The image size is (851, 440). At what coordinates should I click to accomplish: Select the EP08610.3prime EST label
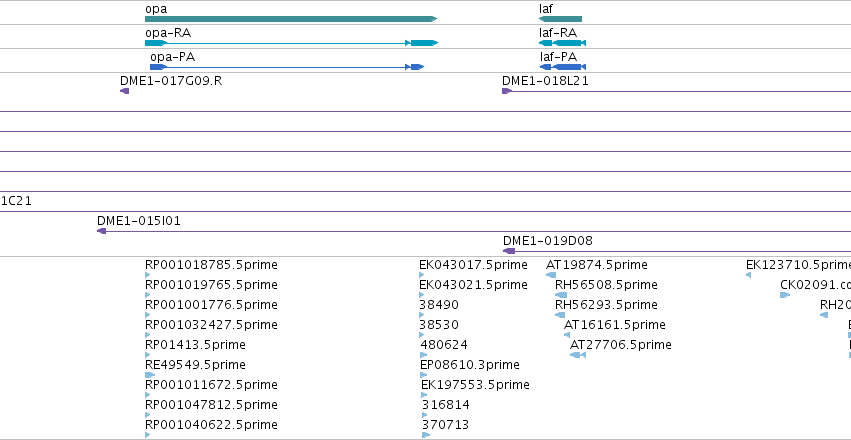click(x=469, y=365)
